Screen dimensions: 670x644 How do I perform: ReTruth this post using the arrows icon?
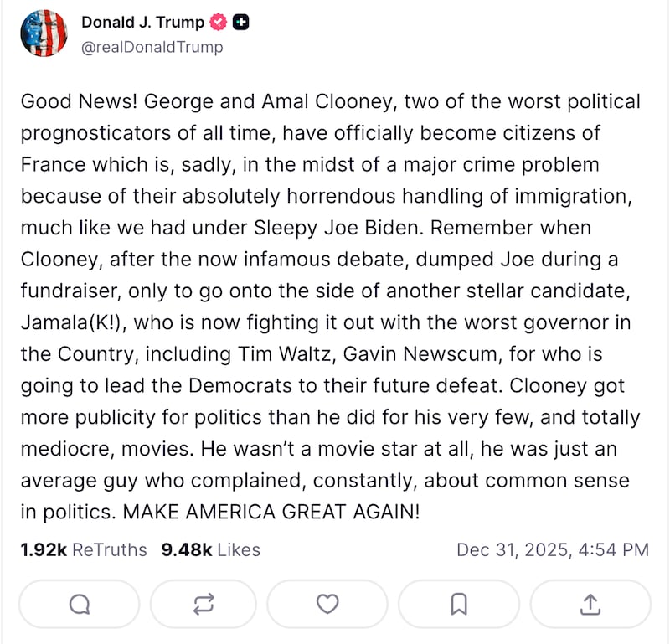(x=204, y=604)
